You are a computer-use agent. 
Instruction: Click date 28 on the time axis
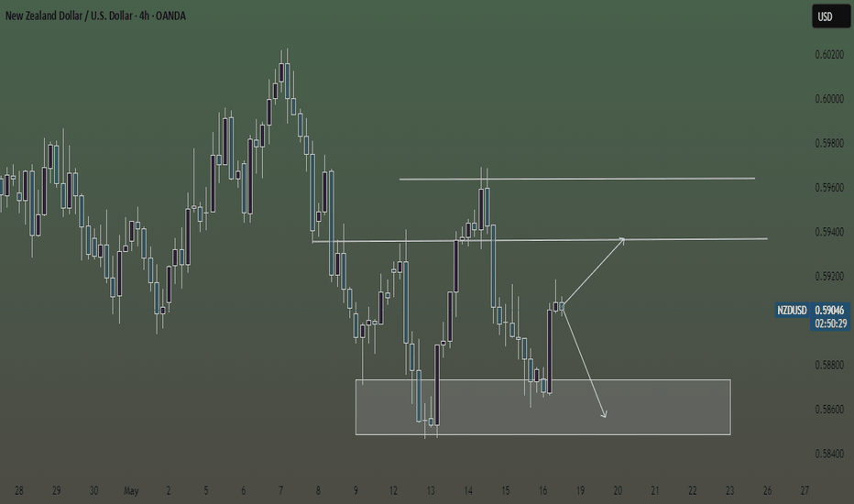tap(19, 490)
